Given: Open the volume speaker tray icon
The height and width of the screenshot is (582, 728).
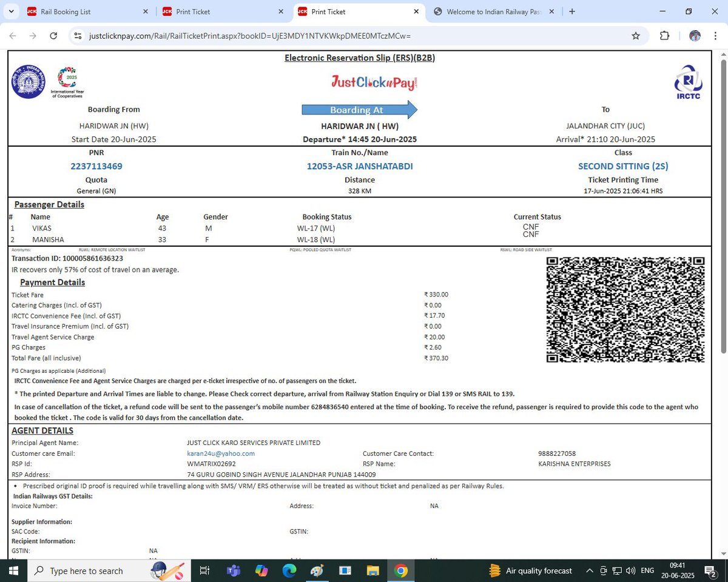Looking at the screenshot, I should click(x=631, y=570).
